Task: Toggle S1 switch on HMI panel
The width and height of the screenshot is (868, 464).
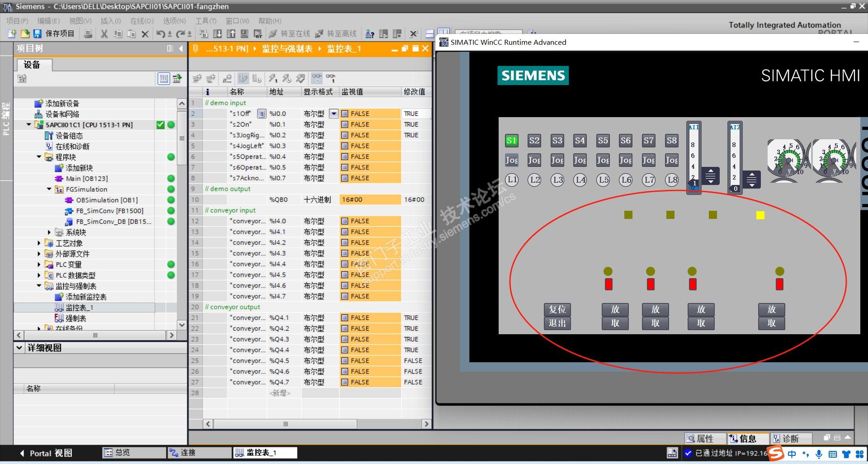Action: (x=511, y=141)
